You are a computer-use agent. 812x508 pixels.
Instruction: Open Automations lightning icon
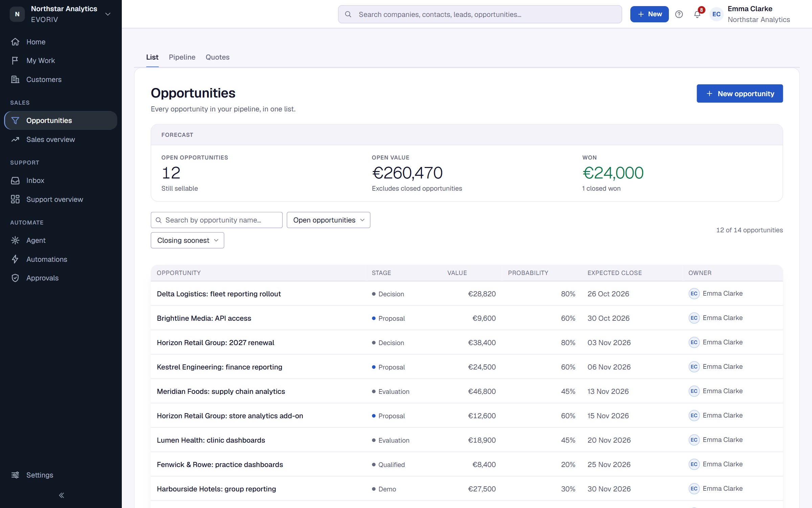point(15,259)
